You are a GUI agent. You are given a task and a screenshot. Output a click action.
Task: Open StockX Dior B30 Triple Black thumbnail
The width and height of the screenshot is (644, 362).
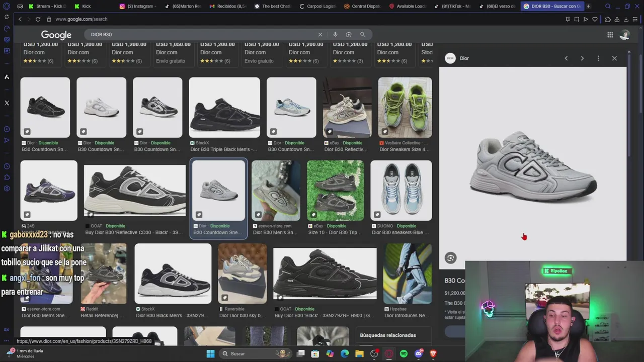pos(224,107)
